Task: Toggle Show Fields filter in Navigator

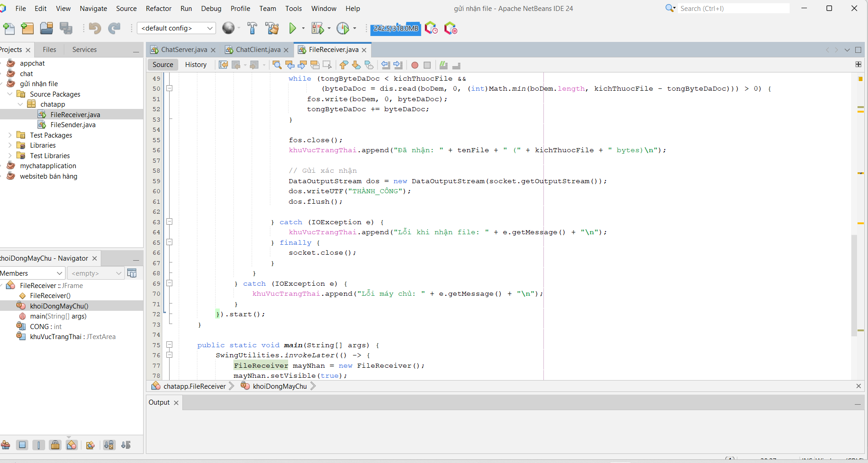Action: pos(22,445)
